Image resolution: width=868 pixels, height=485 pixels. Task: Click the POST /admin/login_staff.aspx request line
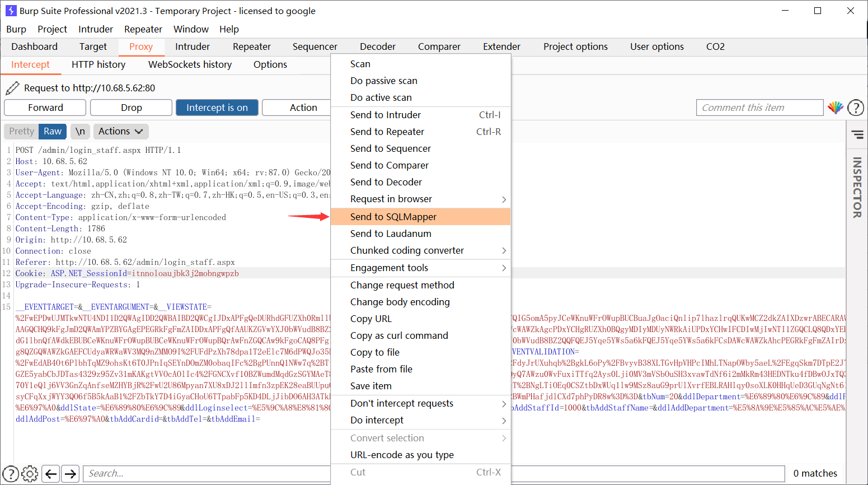(x=98, y=150)
